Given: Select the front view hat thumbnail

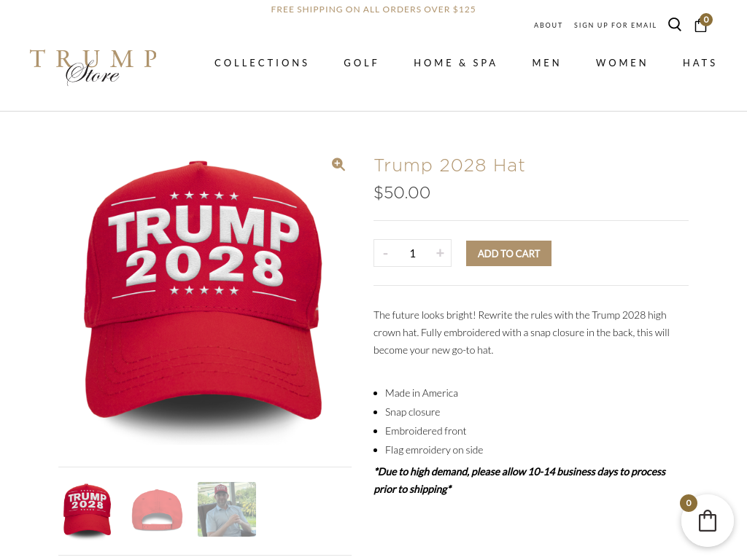Looking at the screenshot, I should [88, 510].
